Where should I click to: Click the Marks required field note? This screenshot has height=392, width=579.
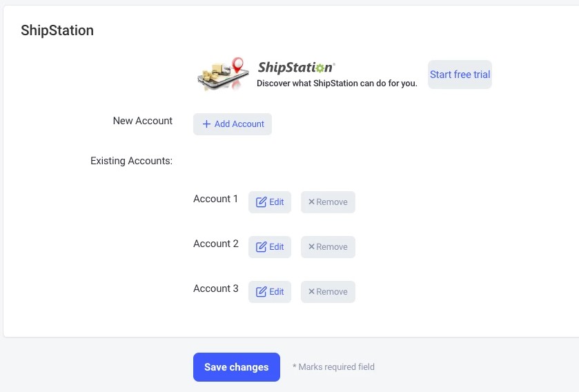(x=333, y=367)
